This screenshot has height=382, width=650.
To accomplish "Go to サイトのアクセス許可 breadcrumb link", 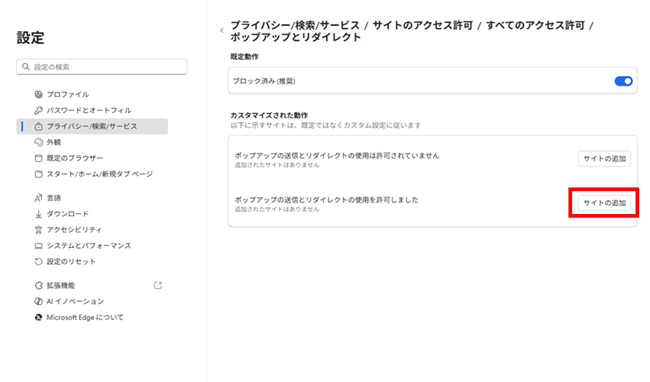I will pyautogui.click(x=423, y=25).
